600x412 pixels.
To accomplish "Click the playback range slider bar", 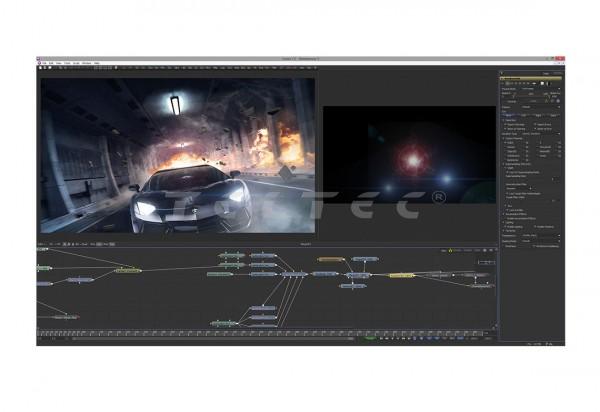I will click(x=213, y=339).
